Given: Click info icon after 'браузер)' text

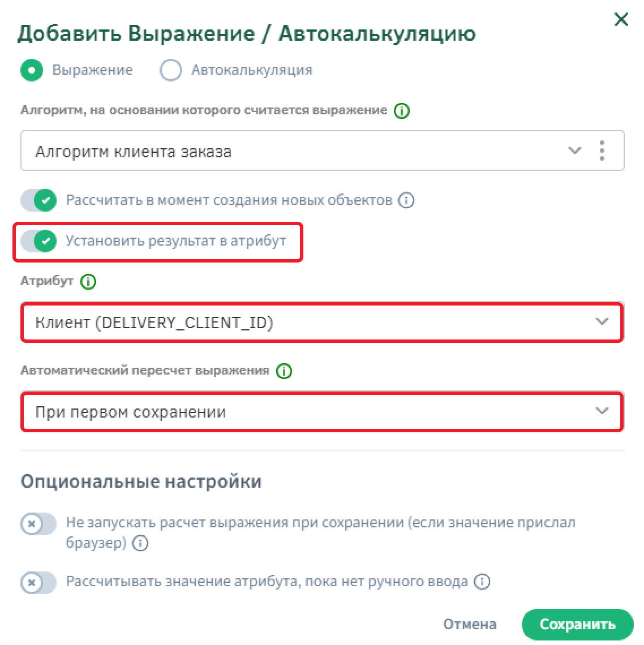Looking at the screenshot, I should click(140, 543).
